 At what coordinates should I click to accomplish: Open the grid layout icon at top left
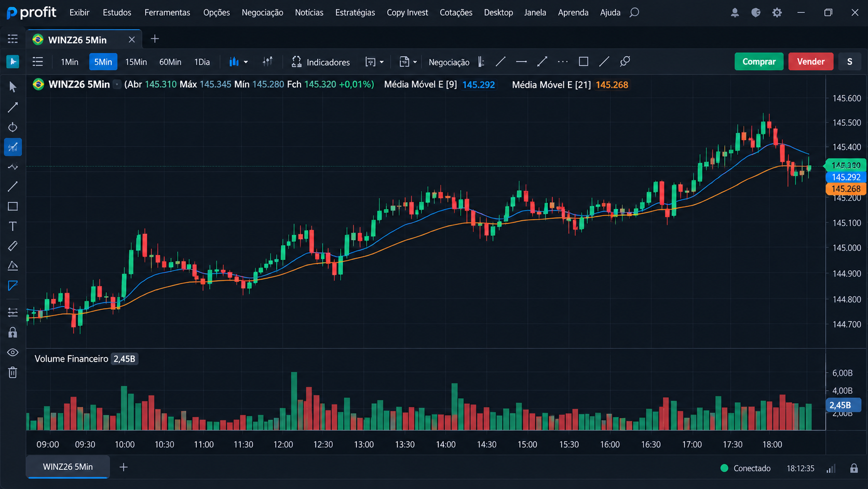[13, 39]
